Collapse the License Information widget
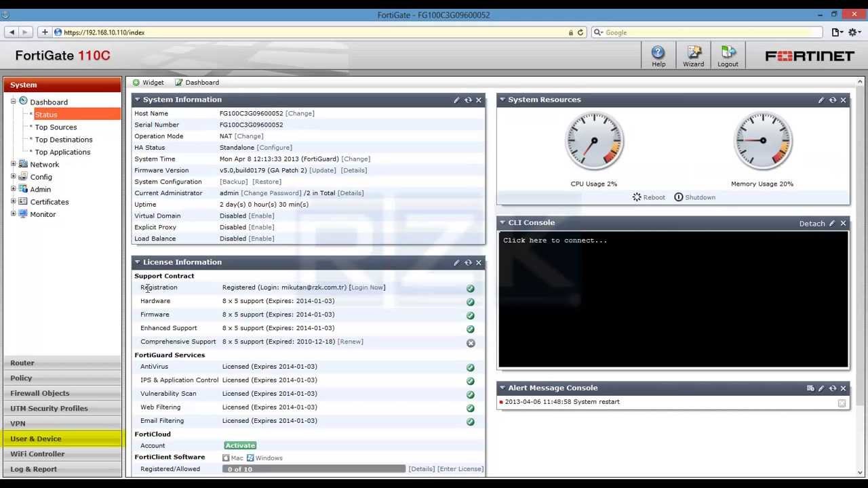Image resolution: width=868 pixels, height=488 pixels. tap(137, 262)
